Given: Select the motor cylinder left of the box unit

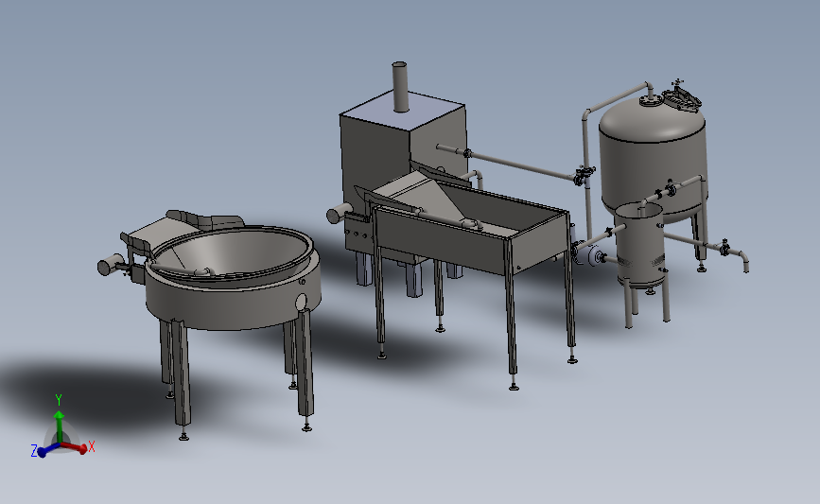Looking at the screenshot, I should [339, 214].
